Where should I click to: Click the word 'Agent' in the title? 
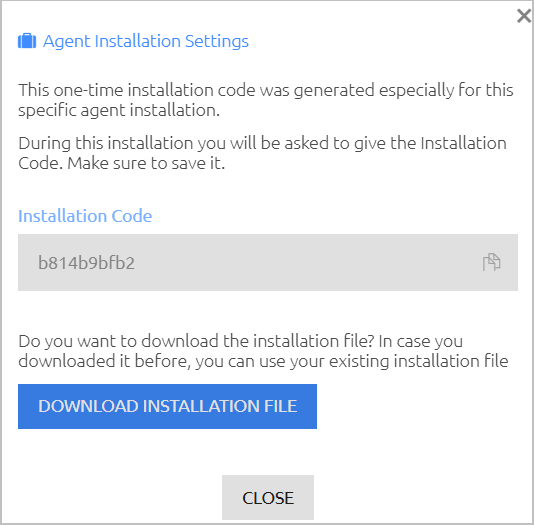click(67, 42)
